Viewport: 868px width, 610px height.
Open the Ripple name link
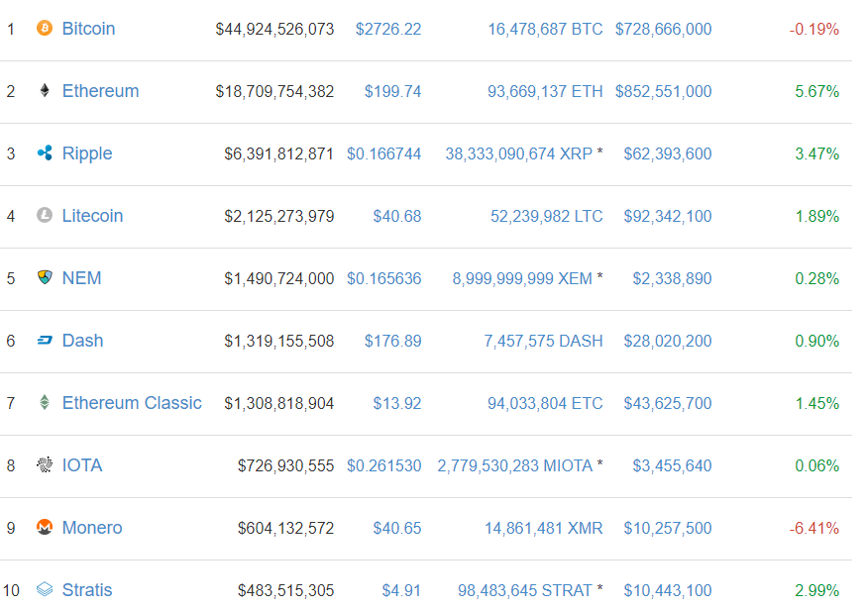[x=87, y=153]
